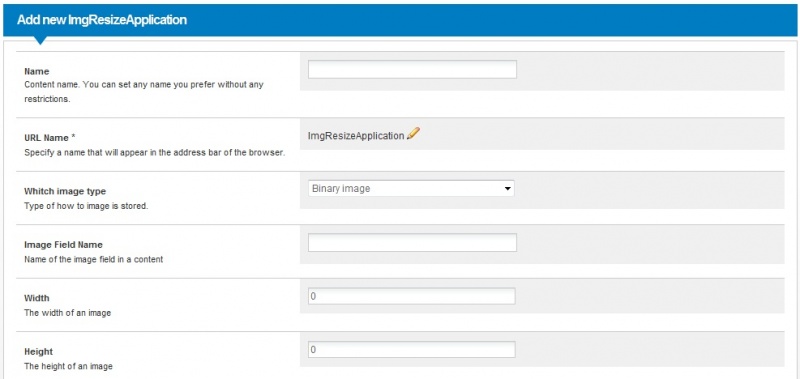Click into the Width field
The width and height of the screenshot is (800, 379).
tap(411, 296)
